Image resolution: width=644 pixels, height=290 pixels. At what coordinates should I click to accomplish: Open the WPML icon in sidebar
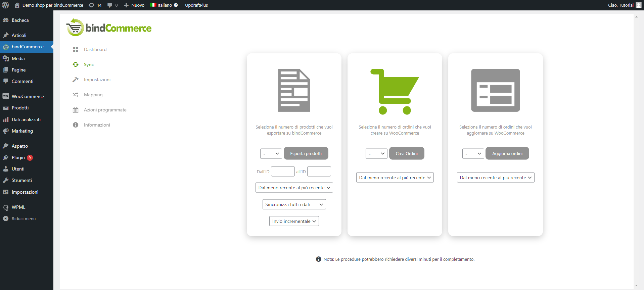(6, 207)
